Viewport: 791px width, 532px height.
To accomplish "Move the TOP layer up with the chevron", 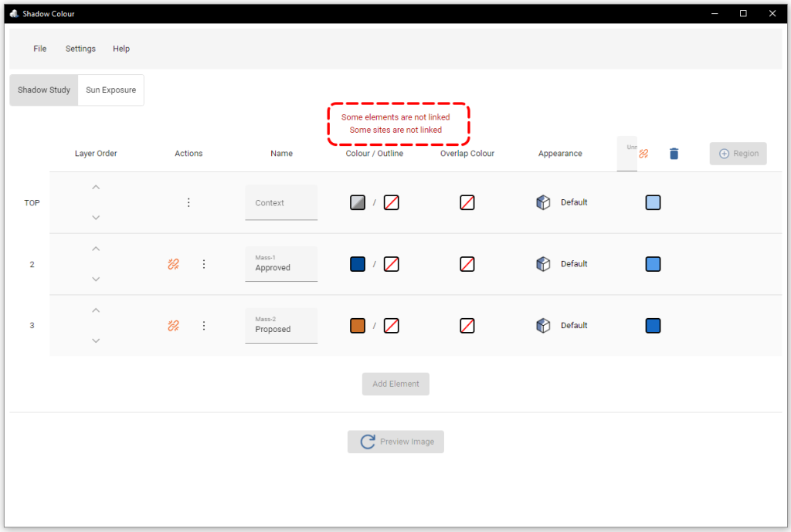I will pyautogui.click(x=96, y=187).
